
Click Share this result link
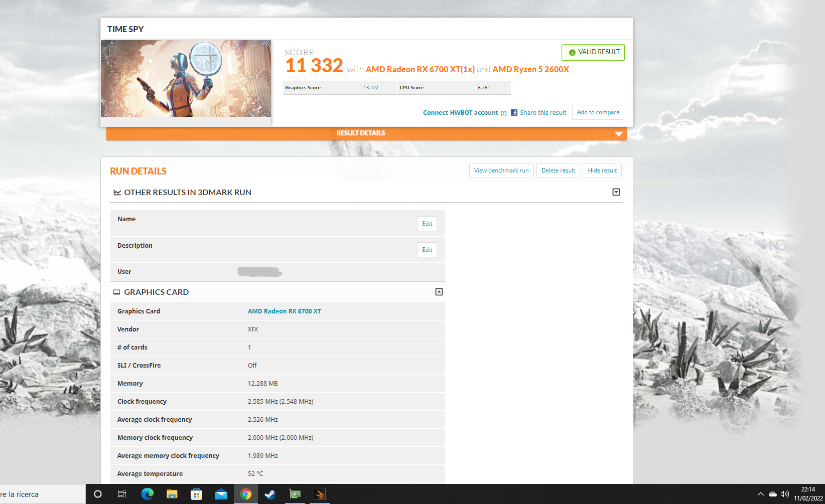[543, 113]
